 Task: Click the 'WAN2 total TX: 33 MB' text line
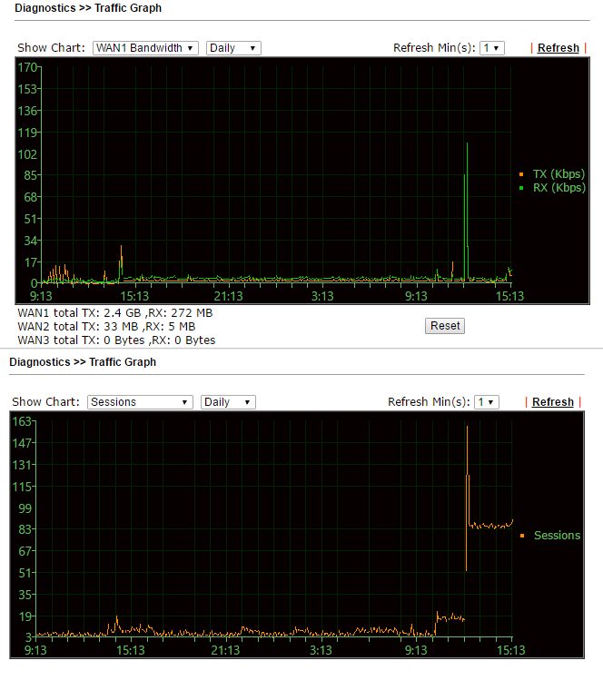pos(106,327)
